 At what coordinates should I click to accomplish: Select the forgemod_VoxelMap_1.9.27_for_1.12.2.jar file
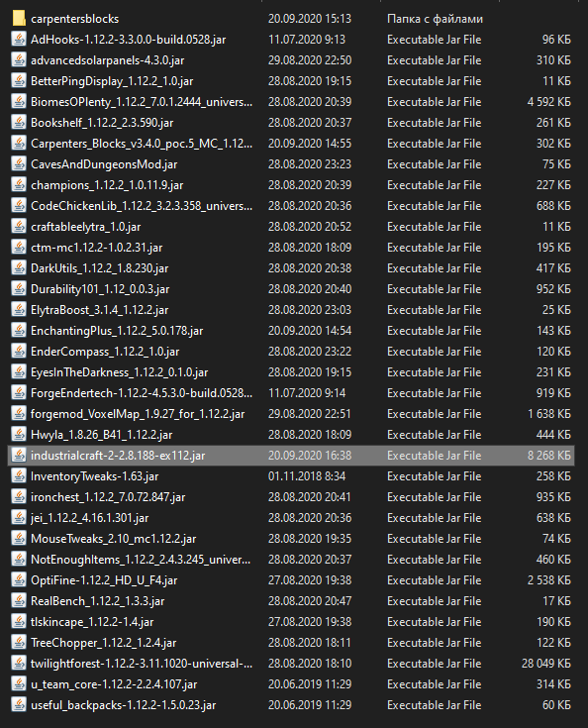[x=138, y=414]
